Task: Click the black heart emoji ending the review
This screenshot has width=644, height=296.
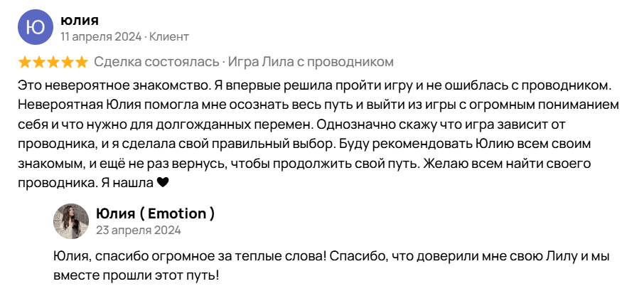Action: pyautogui.click(x=163, y=184)
